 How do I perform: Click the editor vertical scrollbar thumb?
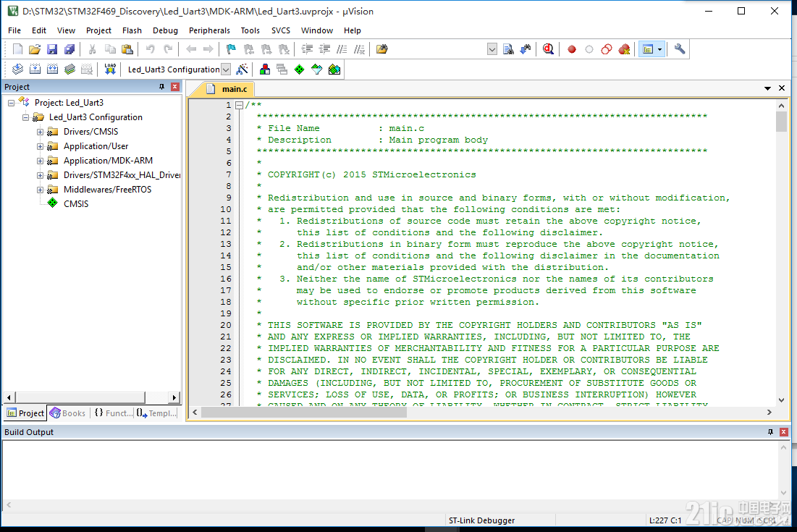pyautogui.click(x=781, y=122)
